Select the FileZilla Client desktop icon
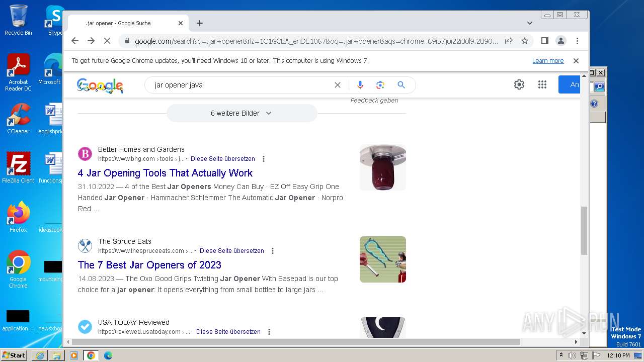644x362 pixels. coord(18,167)
